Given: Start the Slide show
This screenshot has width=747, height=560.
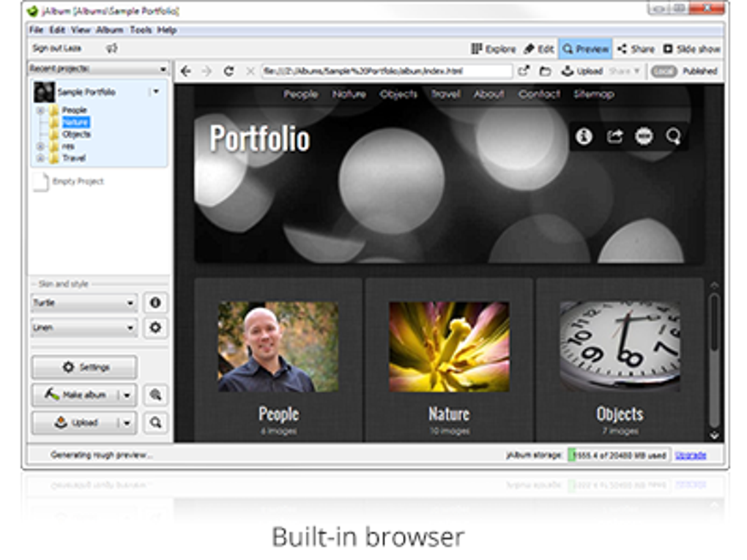Looking at the screenshot, I should click(x=692, y=48).
